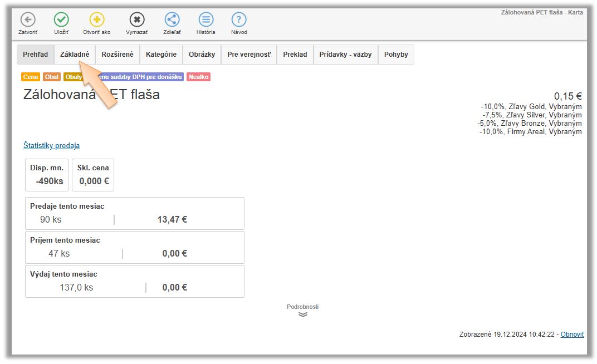The width and height of the screenshot is (597, 364).
Task: Switch to the Preklad tab
Action: coord(295,55)
